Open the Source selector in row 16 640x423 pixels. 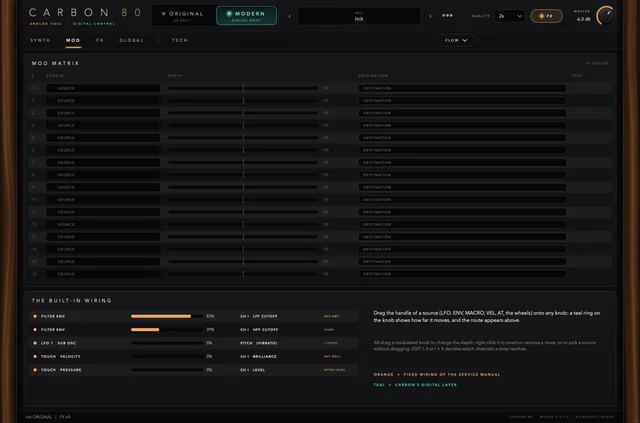coord(103,274)
